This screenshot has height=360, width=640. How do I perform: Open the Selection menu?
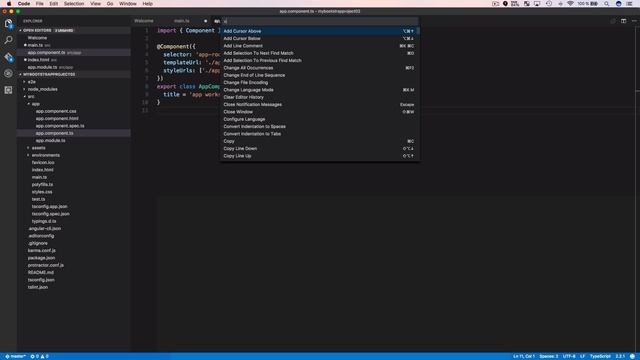point(74,4)
